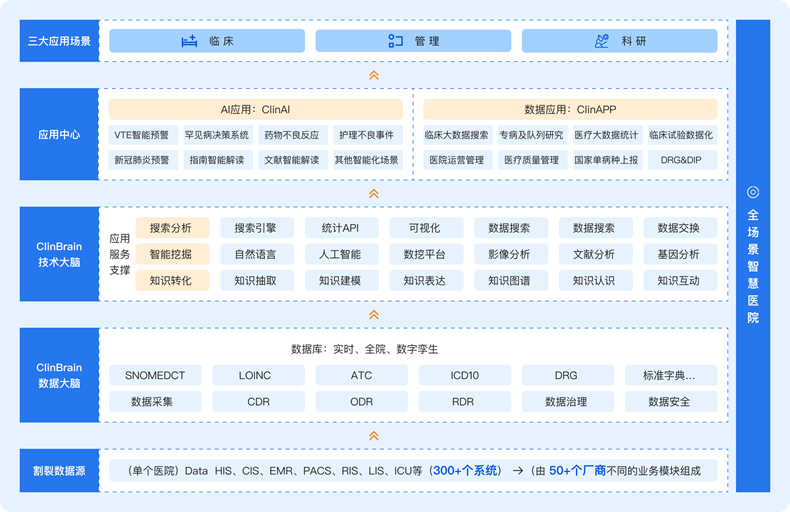
Task: Click the 国家单病种上报 item
Action: (x=608, y=160)
